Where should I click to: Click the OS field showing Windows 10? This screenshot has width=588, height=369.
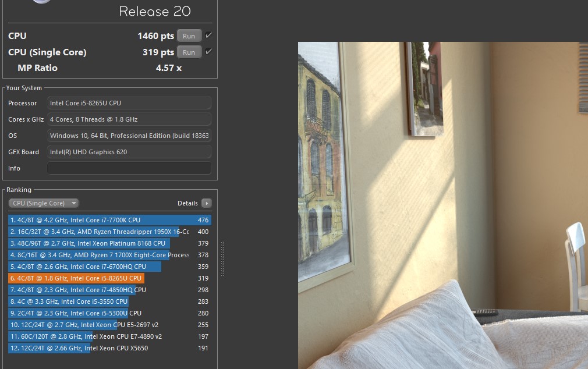(x=129, y=136)
